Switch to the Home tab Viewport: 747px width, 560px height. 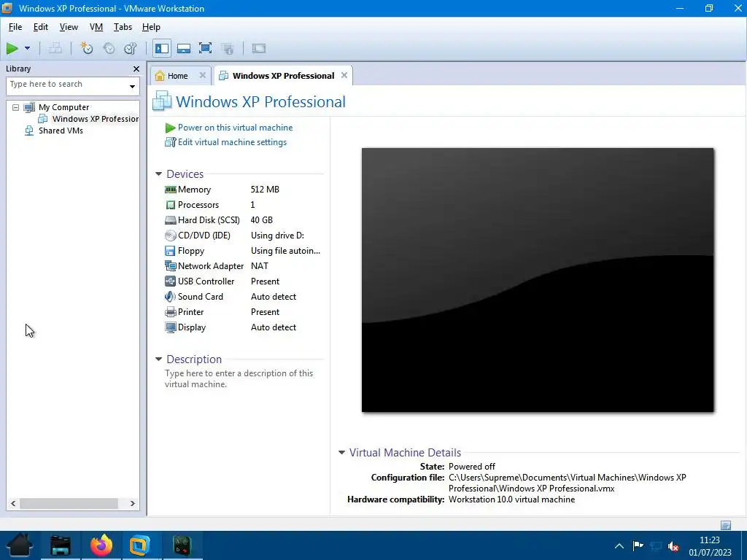(177, 76)
